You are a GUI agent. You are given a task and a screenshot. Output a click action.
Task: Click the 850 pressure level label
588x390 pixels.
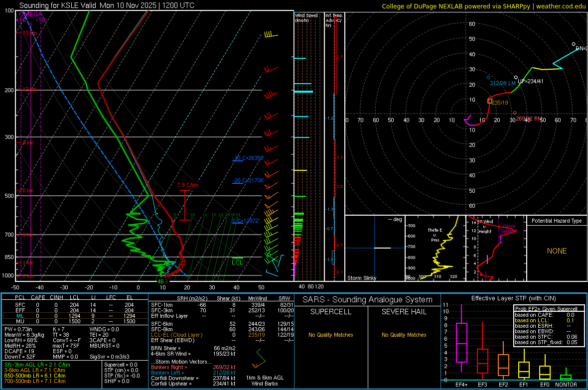click(x=9, y=257)
